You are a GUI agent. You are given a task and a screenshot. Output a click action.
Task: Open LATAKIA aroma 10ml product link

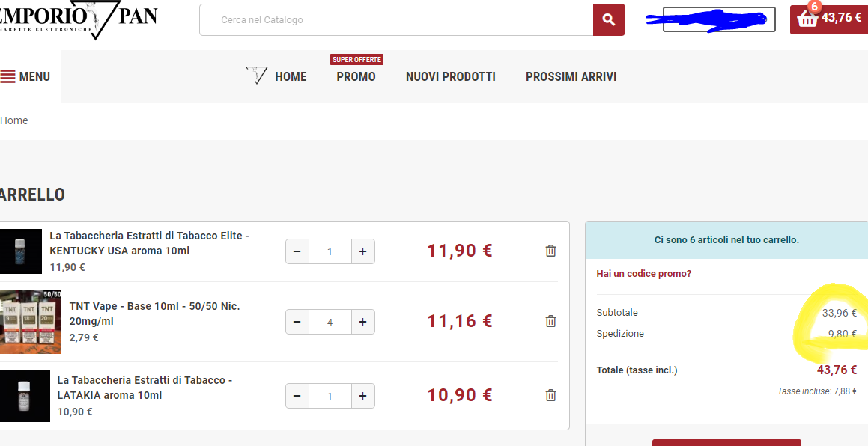coord(145,388)
